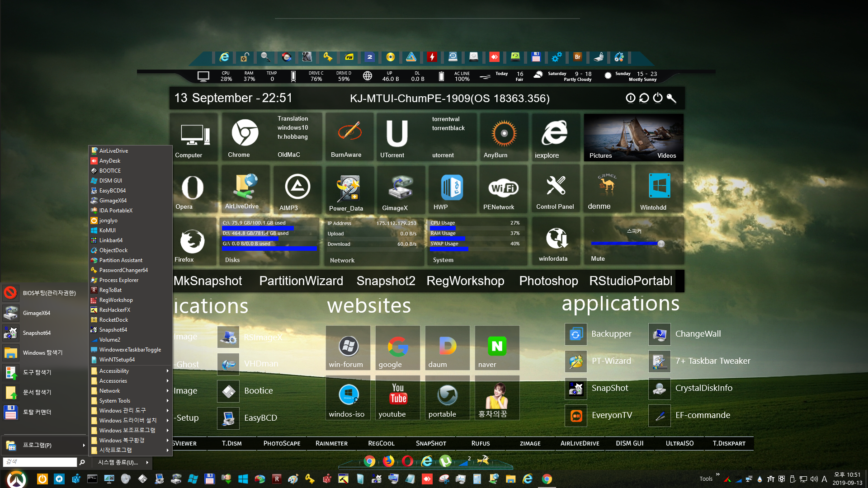Open the AIMP3 player tile
The height and width of the screenshot is (488, 868).
pos(297,189)
